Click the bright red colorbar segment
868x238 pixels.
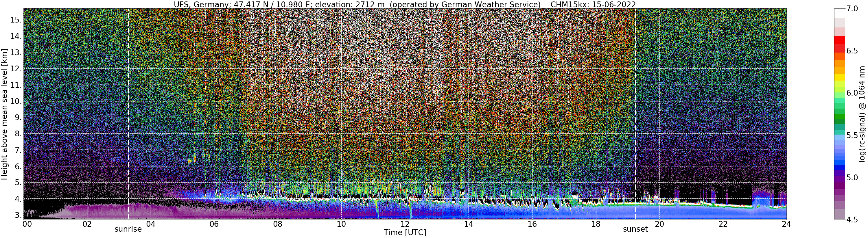click(839, 40)
